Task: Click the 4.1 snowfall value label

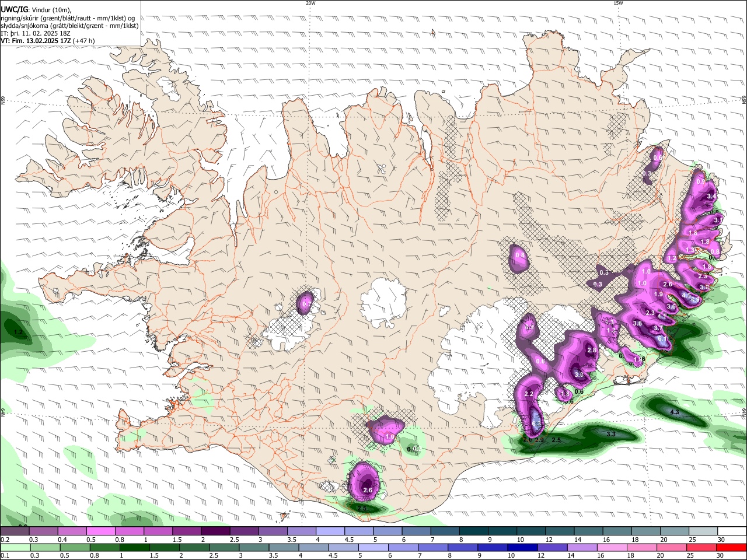Action: [x=662, y=316]
